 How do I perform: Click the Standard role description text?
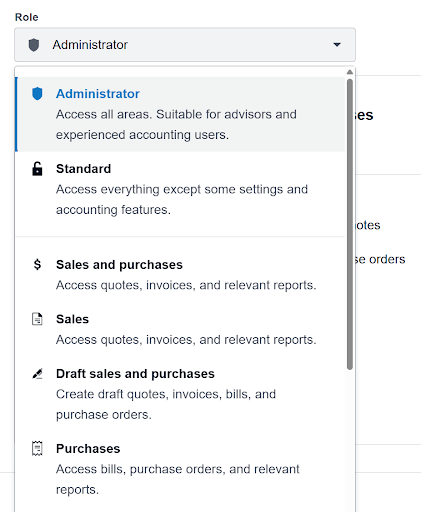coord(182,199)
